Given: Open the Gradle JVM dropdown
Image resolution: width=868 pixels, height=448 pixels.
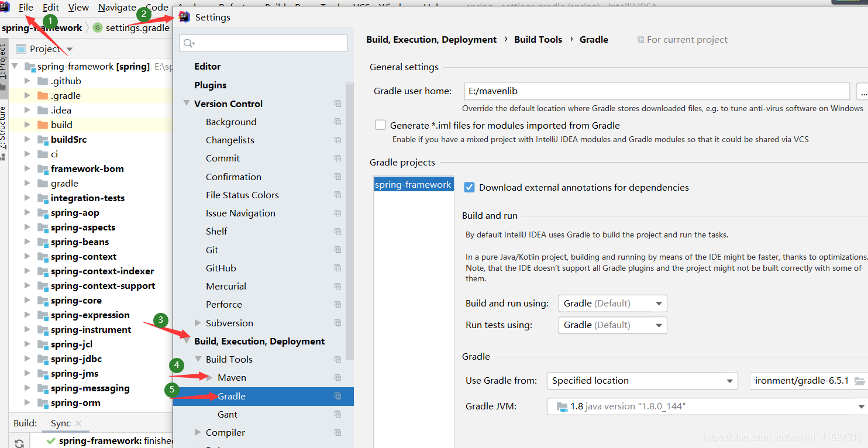Looking at the screenshot, I should 708,406.
